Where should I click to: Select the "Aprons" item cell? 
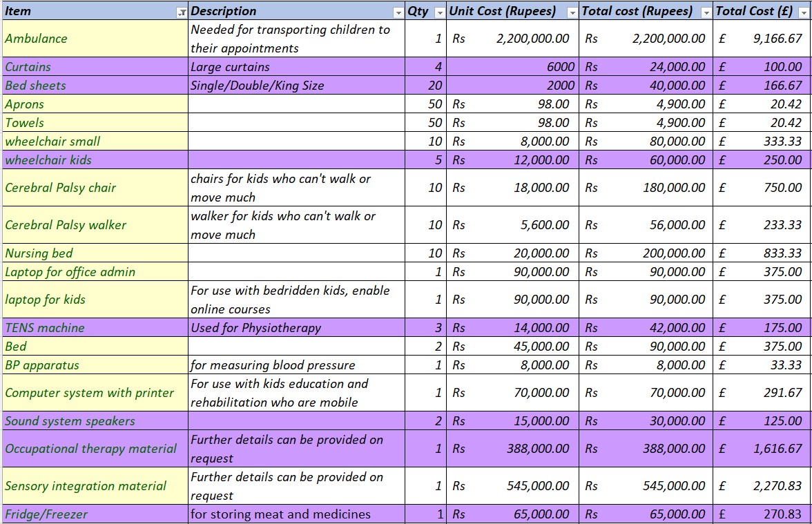95,104
